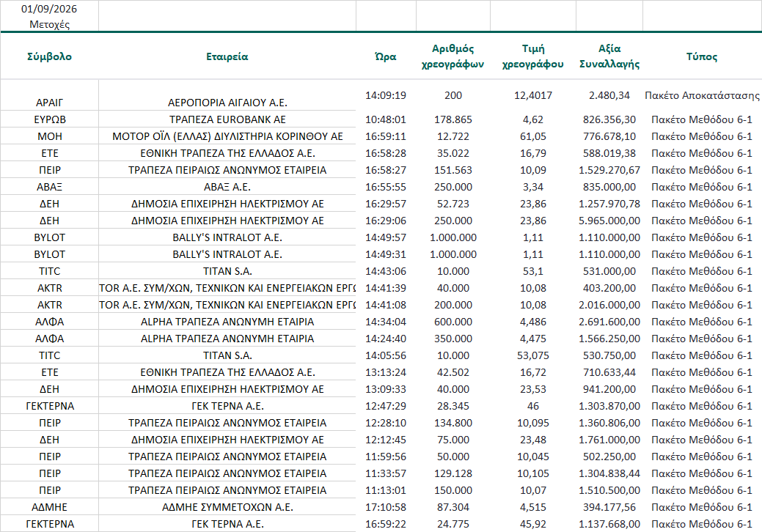Click the 17:10:58 time cell
This screenshot has height=532, width=762.
click(x=385, y=507)
